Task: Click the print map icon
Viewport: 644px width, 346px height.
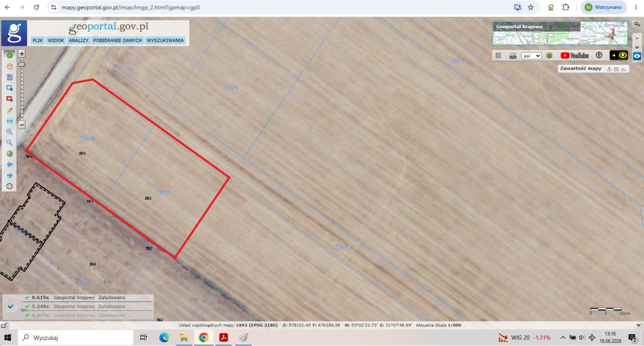Action: click(513, 56)
